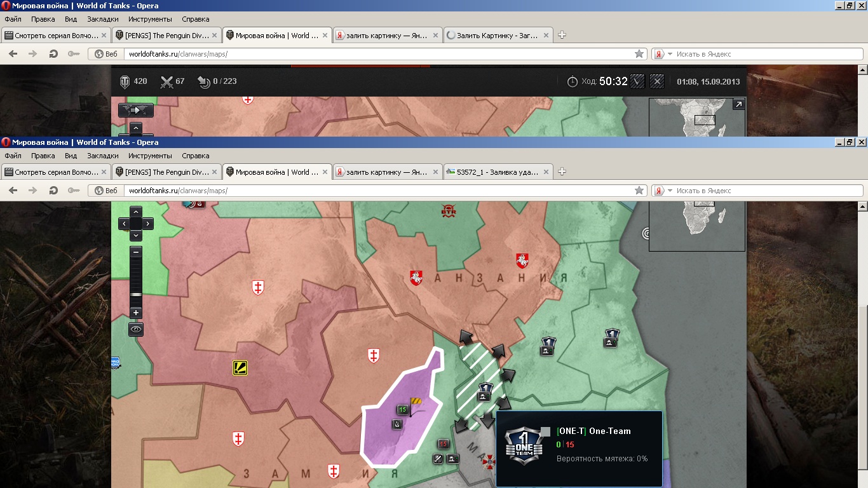The height and width of the screenshot is (488, 868).
Task: Open the Закладки menu in the front window
Action: coord(102,156)
